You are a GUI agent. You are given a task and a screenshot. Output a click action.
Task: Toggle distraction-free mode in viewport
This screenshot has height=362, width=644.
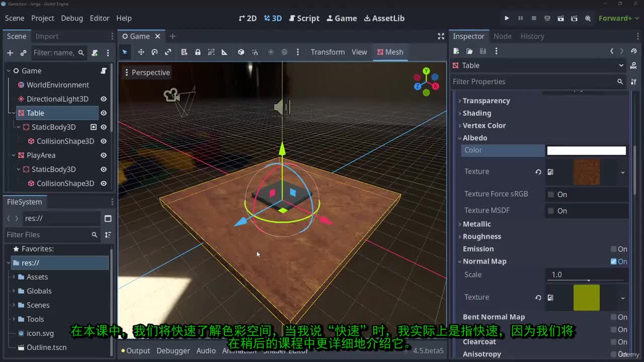[x=441, y=36]
